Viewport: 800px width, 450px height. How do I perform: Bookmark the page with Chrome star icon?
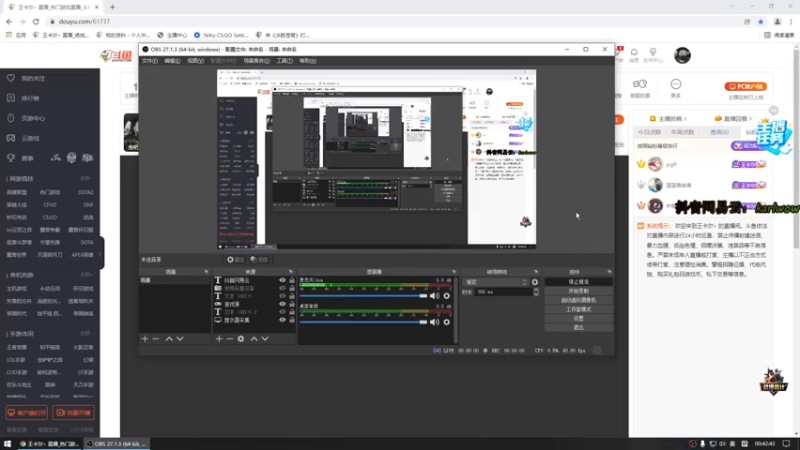coord(761,21)
